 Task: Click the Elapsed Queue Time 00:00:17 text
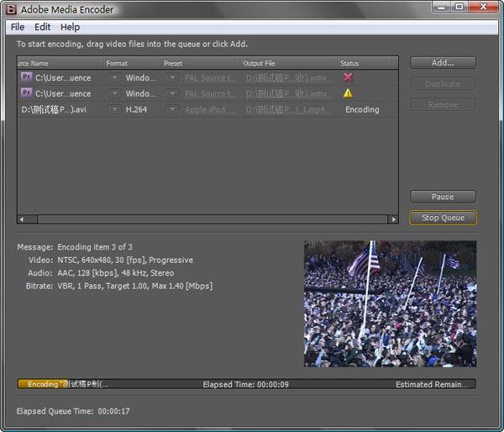pyautogui.click(x=73, y=411)
